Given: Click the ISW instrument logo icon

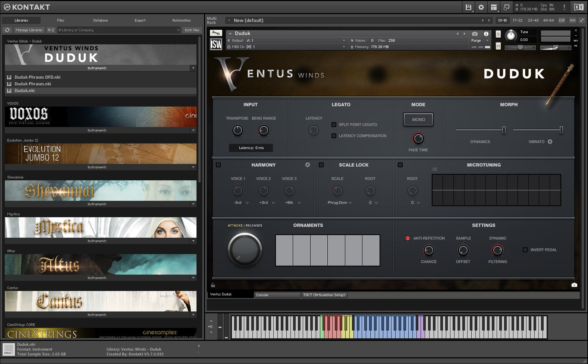Looking at the screenshot, I should (216, 44).
